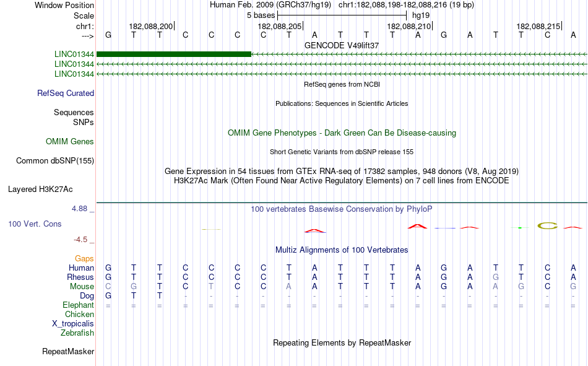Image resolution: width=588 pixels, height=366 pixels.
Task: Click the 5 bases scale bar
Action: 342,15
